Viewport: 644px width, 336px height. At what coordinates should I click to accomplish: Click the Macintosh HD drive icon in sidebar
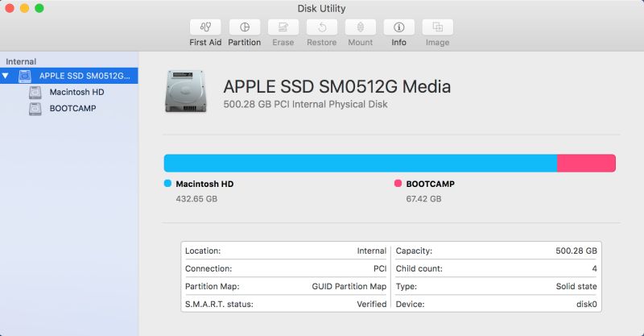[x=35, y=93]
